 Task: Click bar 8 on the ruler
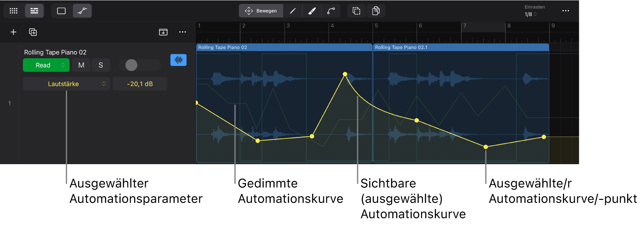[x=509, y=26]
